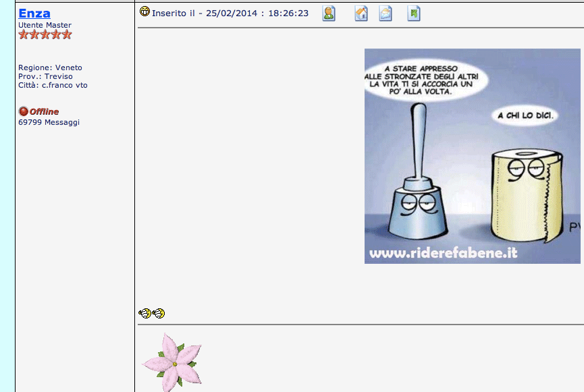This screenshot has width=584, height=392.
Task: Click the red Offline status icon
Action: click(23, 111)
